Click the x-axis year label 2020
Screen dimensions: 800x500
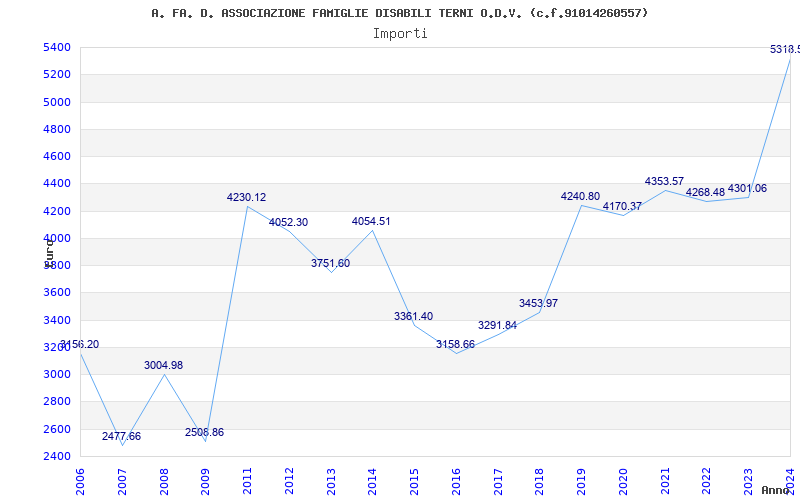[x=623, y=482]
